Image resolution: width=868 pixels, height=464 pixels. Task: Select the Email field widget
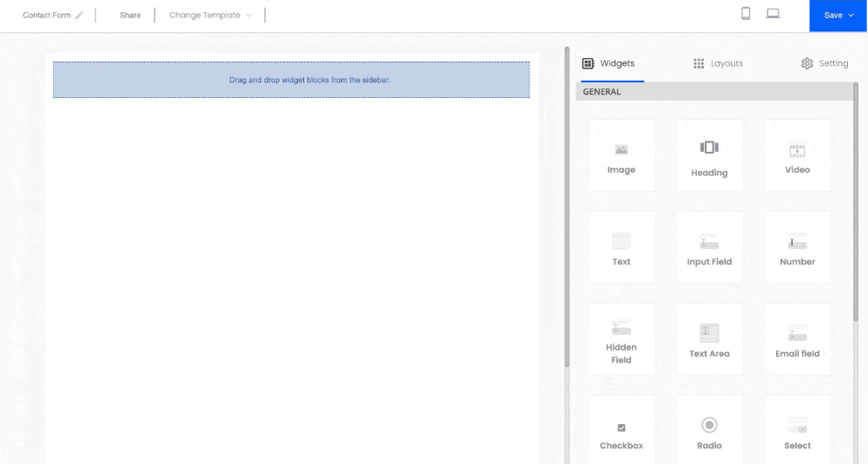tap(797, 339)
